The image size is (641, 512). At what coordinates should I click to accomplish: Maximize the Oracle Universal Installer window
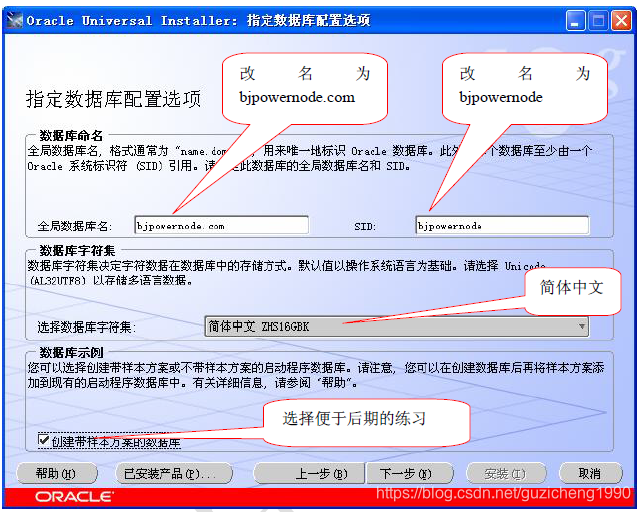598,20
